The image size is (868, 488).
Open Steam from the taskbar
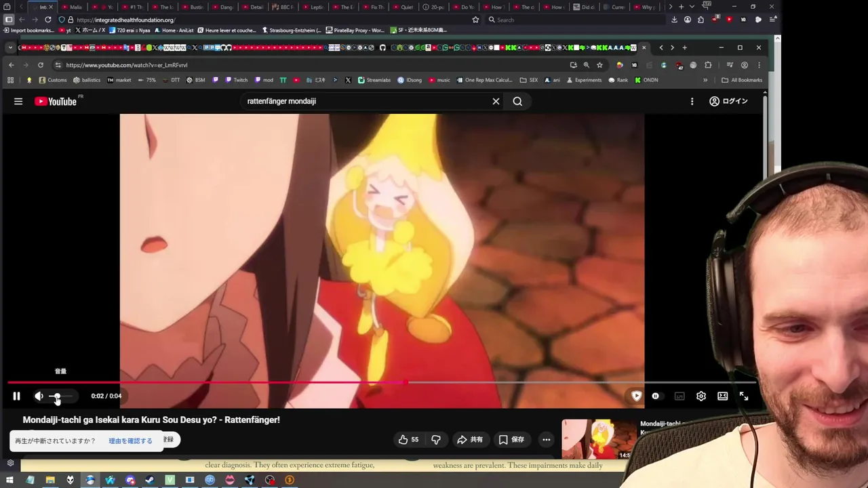150,480
